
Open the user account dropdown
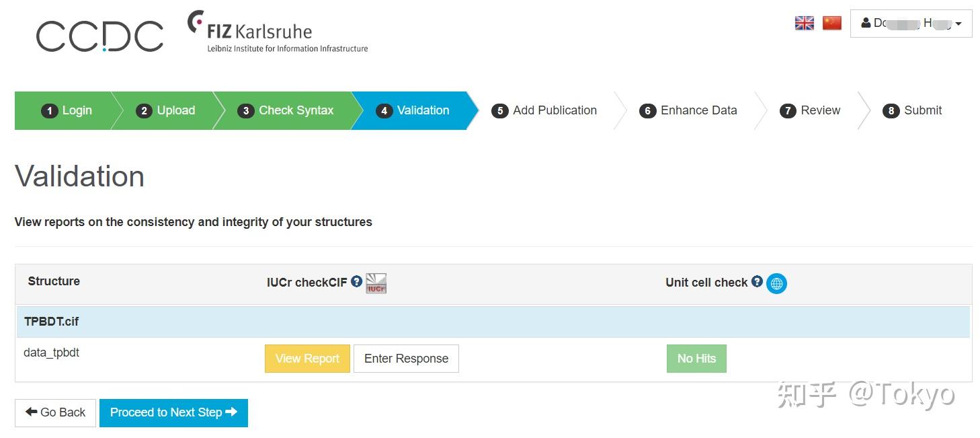[911, 24]
